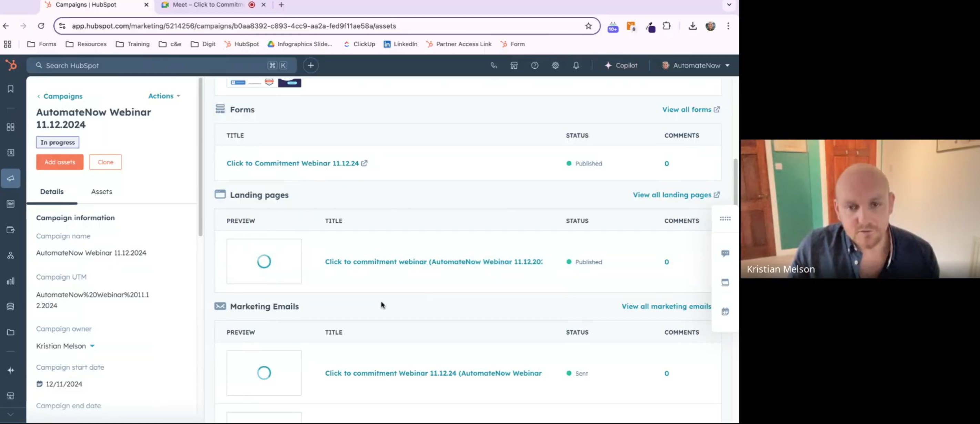Open the CRM contacts sidebar icon
The height and width of the screenshot is (424, 980).
[11, 153]
